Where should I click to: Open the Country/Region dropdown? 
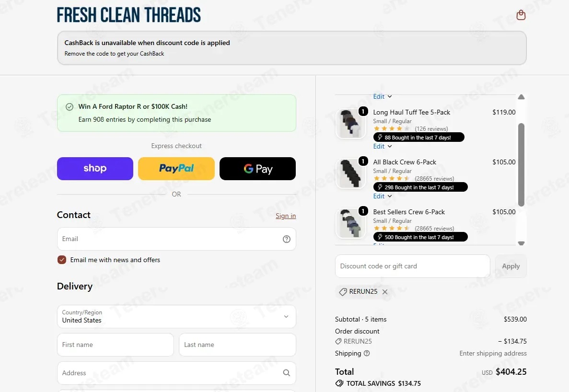coord(176,317)
